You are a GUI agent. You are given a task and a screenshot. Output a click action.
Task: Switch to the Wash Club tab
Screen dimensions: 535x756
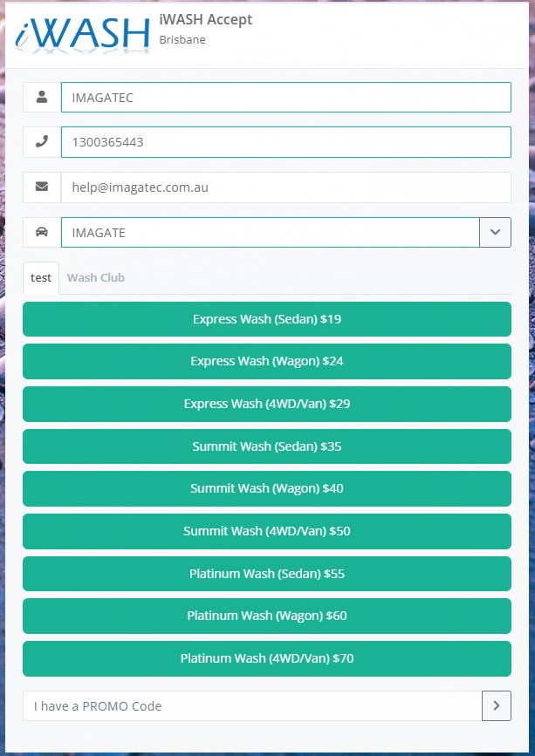[96, 278]
